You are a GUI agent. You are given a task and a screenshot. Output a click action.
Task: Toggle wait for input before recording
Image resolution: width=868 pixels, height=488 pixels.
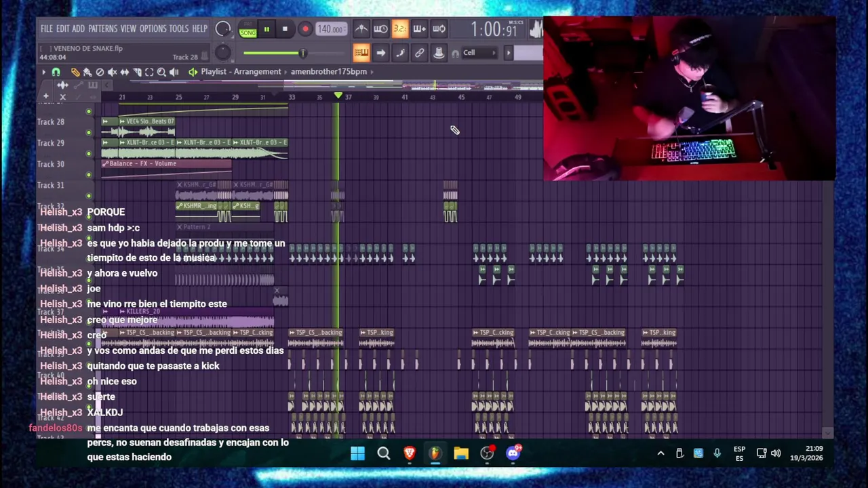coord(380,29)
